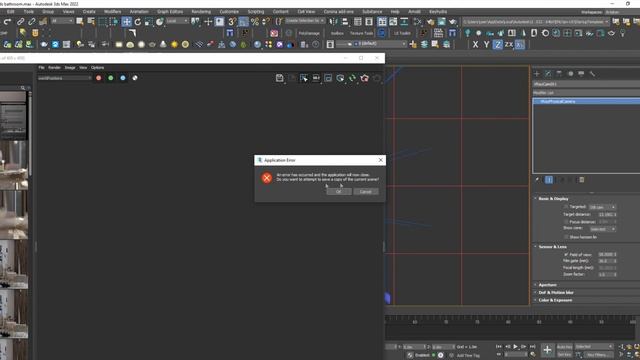The height and width of the screenshot is (360, 640).
Task: Toggle the red channel in render window
Action: [98, 78]
